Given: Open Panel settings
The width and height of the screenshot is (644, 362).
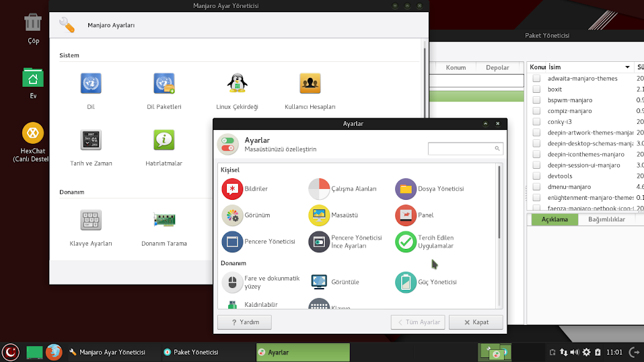Looking at the screenshot, I should pyautogui.click(x=414, y=215).
